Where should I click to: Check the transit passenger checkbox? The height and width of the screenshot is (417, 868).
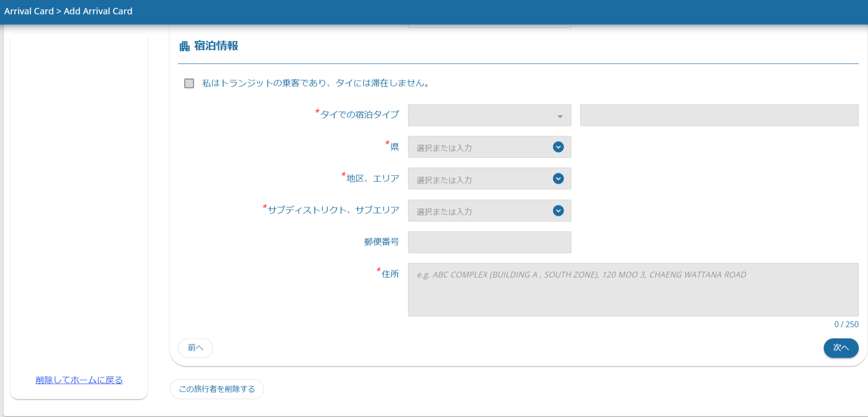pos(189,83)
